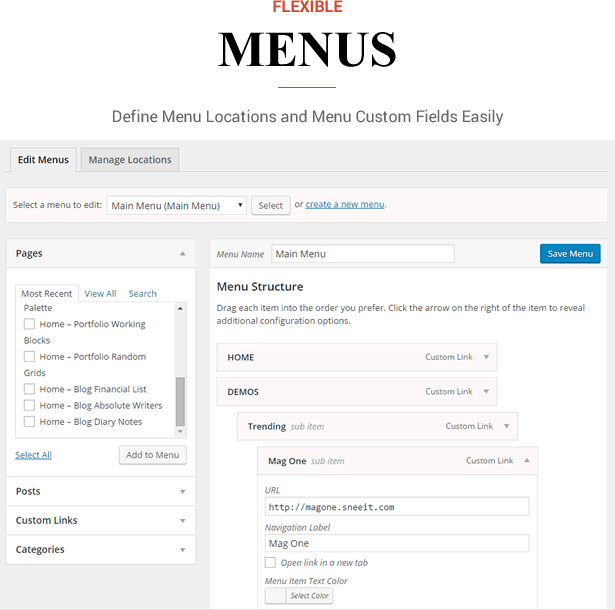Click the Select All link under Pages
Image resolution: width=615 pixels, height=610 pixels.
click(33, 455)
